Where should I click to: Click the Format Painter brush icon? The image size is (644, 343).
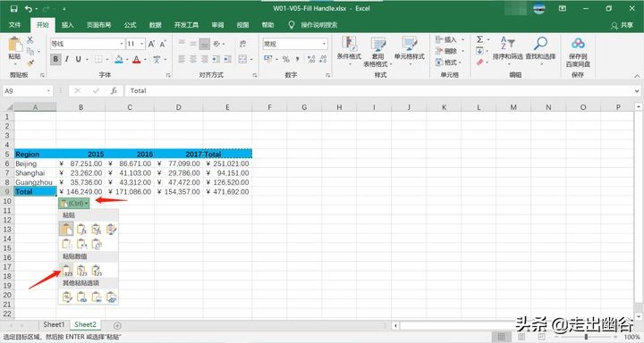(x=30, y=63)
